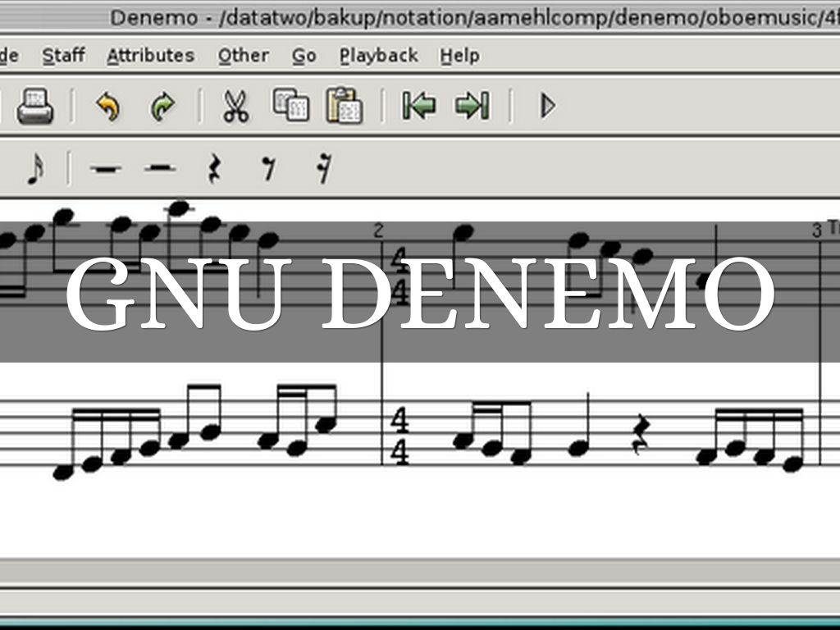The image size is (840, 630).
Task: Click the Print icon in the toolbar
Action: (34, 107)
